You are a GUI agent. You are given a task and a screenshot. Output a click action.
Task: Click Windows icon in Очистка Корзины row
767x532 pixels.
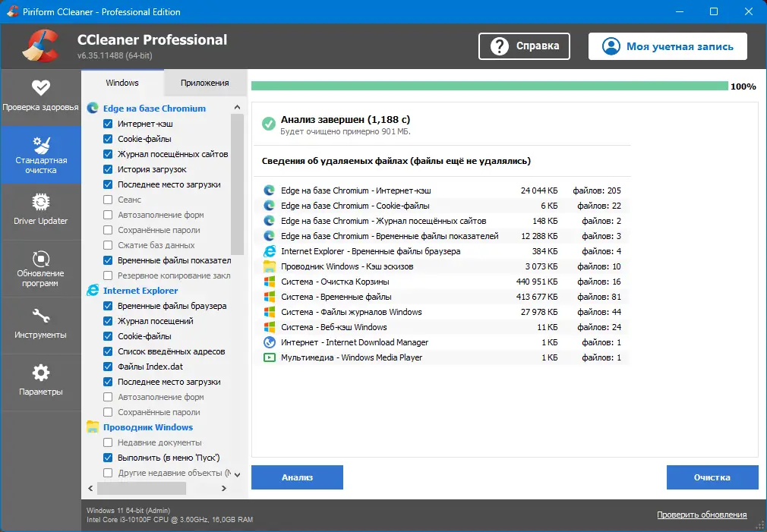pyautogui.click(x=269, y=282)
